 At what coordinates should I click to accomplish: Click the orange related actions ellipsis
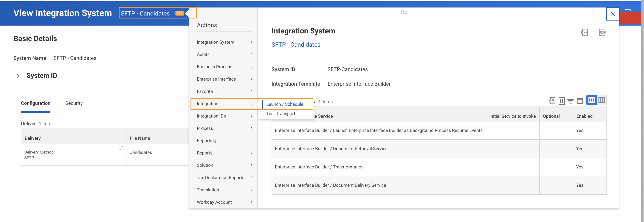coord(179,13)
